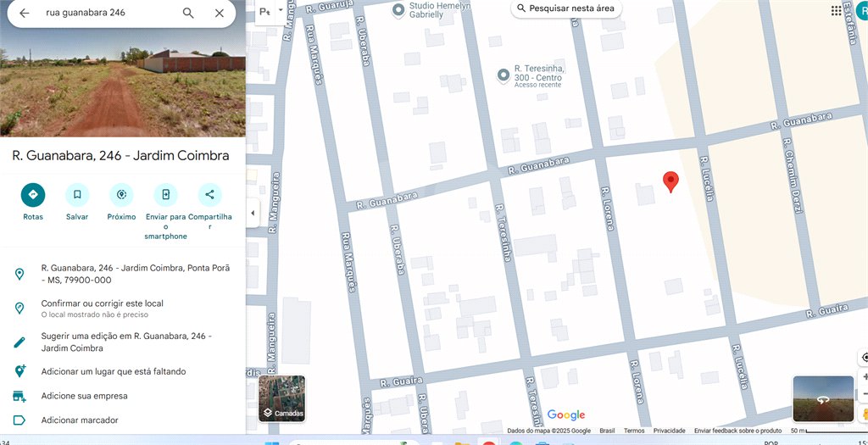Select Adicione sua empresa option
Image resolution: width=868 pixels, height=445 pixels.
point(84,396)
